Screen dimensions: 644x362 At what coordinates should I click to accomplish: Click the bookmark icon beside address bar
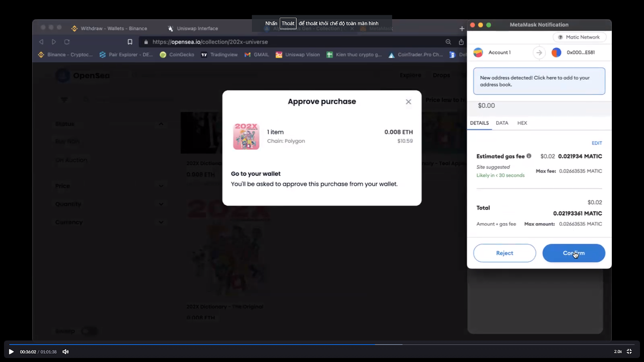click(130, 42)
